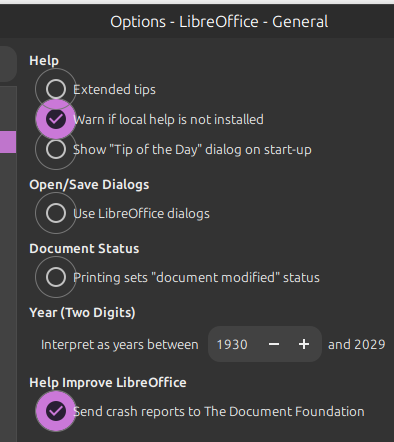
Task: Enable the Extended tips checkbox
Action: click(x=56, y=89)
